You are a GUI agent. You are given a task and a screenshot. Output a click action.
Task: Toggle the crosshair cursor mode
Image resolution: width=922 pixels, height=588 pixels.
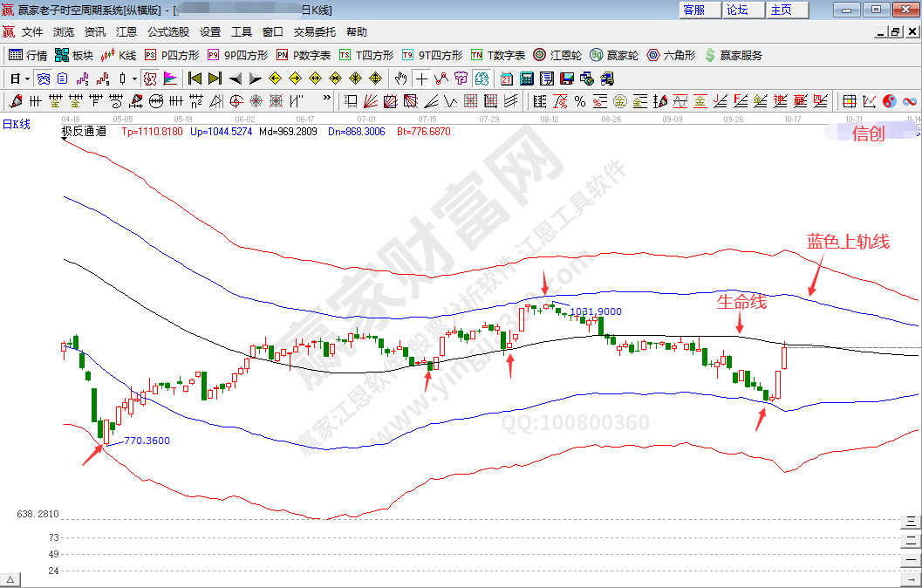coord(421,79)
